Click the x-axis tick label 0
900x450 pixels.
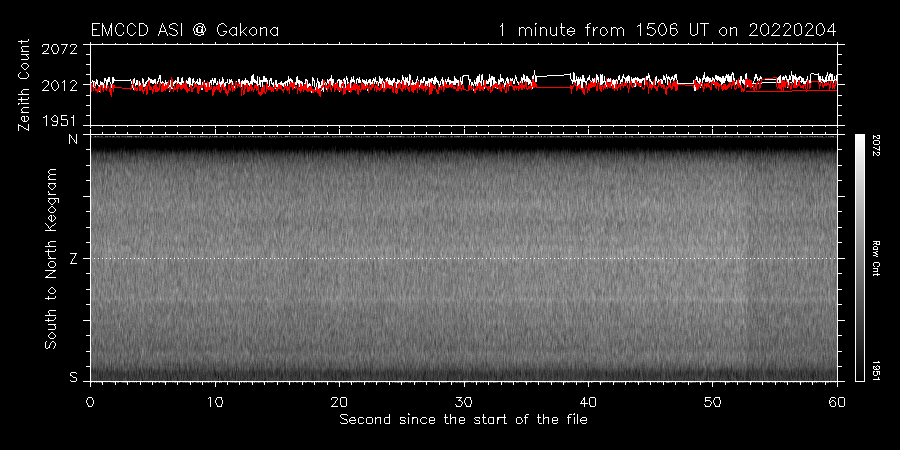pyautogui.click(x=90, y=402)
